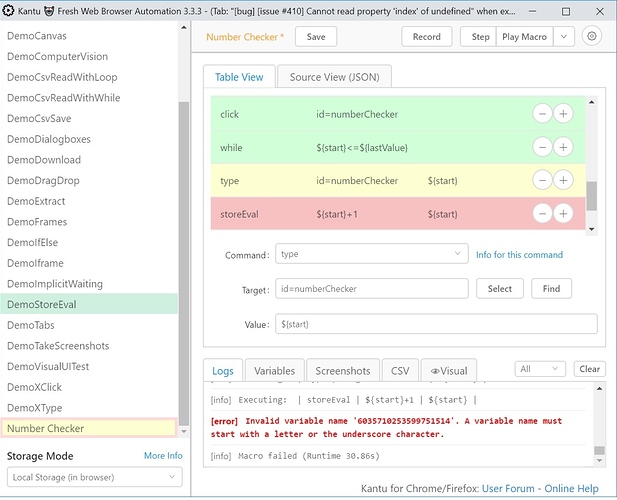
Task: Open the Command dropdown
Action: [x=372, y=254]
